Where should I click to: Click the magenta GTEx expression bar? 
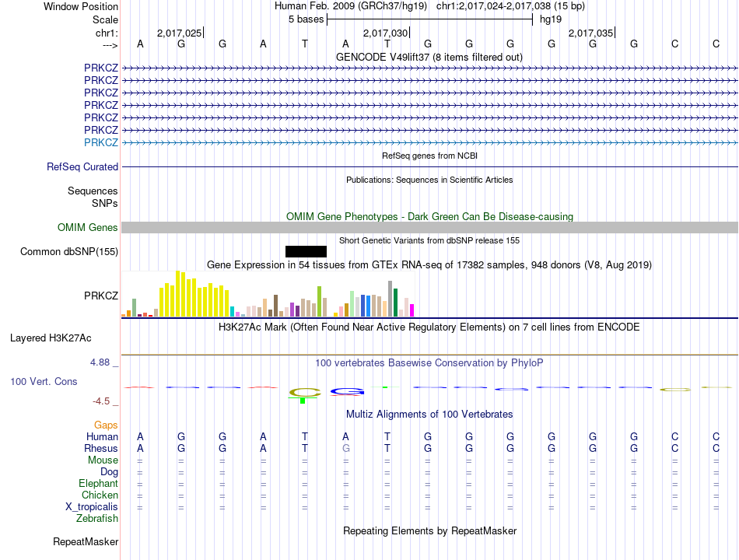click(412, 310)
